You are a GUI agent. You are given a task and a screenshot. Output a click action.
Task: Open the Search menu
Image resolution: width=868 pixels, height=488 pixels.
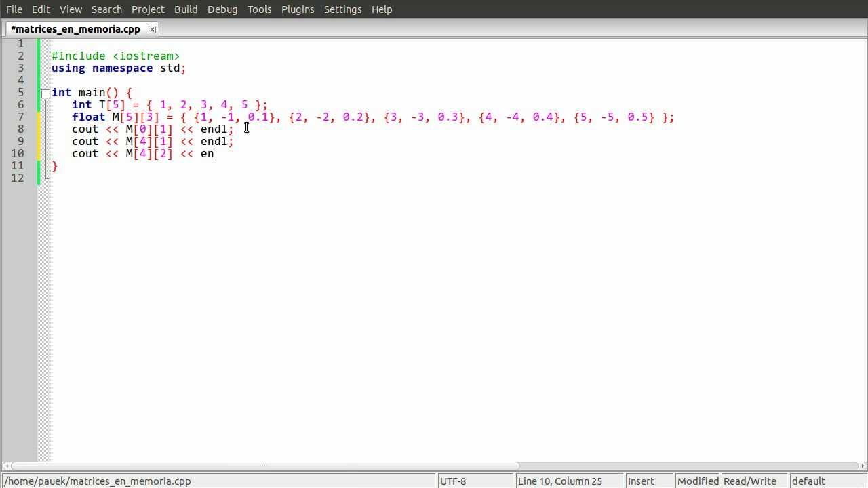click(106, 9)
